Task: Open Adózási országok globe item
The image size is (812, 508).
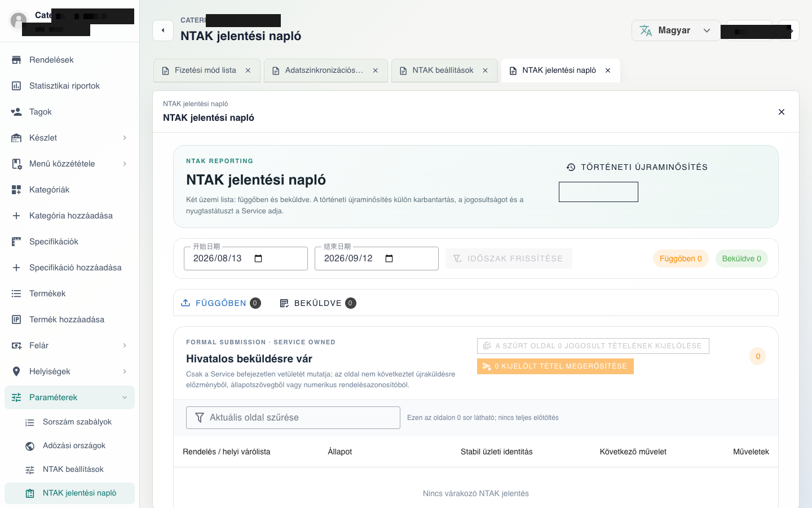Action: (x=69, y=446)
